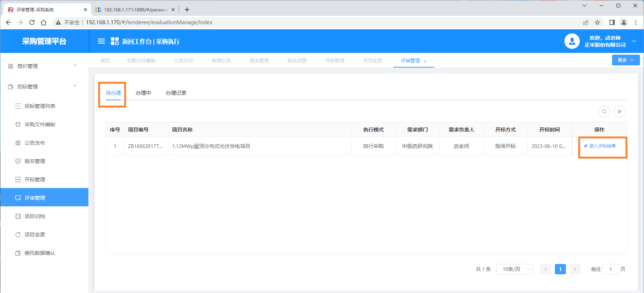The height and width of the screenshot is (293, 644).
Task: Open the 10条/页 page size dropdown
Action: (514, 269)
